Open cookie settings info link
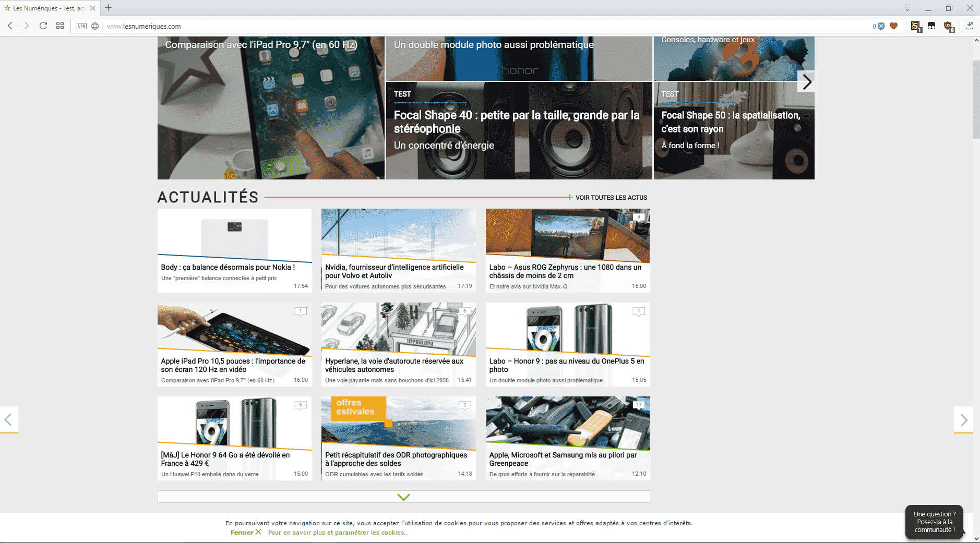 338,533
